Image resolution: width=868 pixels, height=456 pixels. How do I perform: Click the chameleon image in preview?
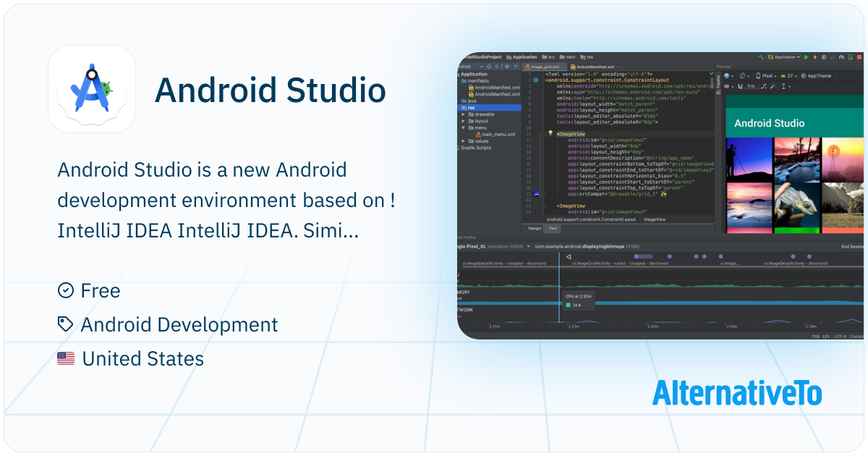[796, 206]
